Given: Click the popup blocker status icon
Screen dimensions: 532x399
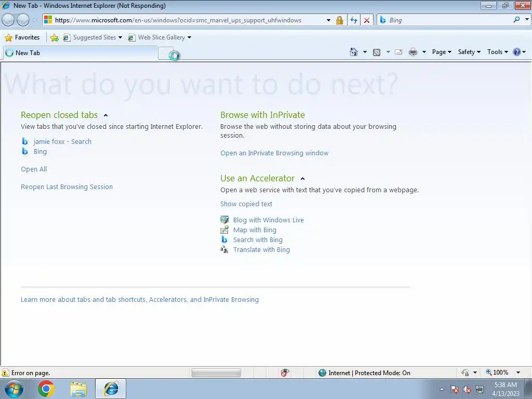Looking at the screenshot, I should tap(285, 373).
